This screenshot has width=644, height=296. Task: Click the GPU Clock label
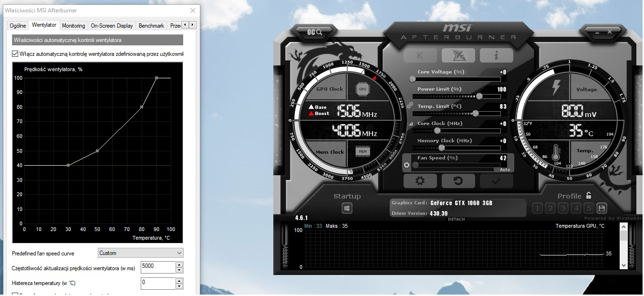click(330, 89)
